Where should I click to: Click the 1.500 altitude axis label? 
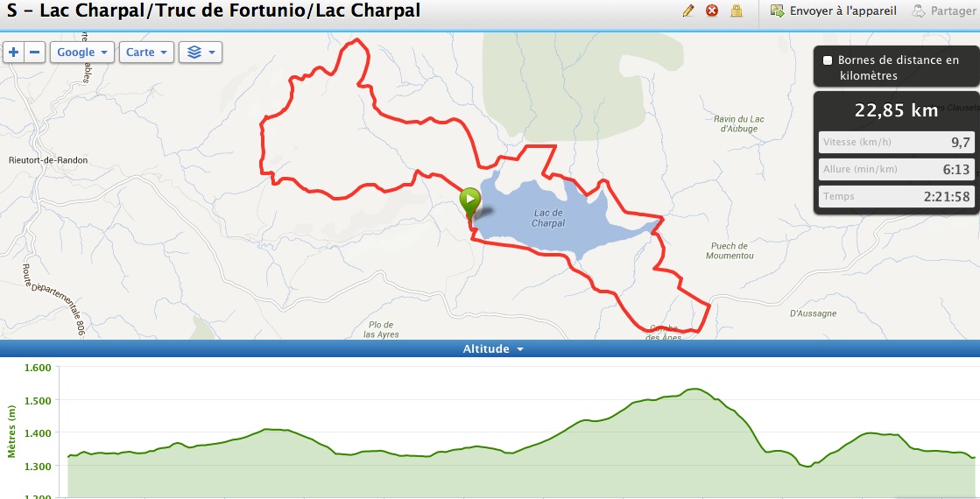point(38,400)
